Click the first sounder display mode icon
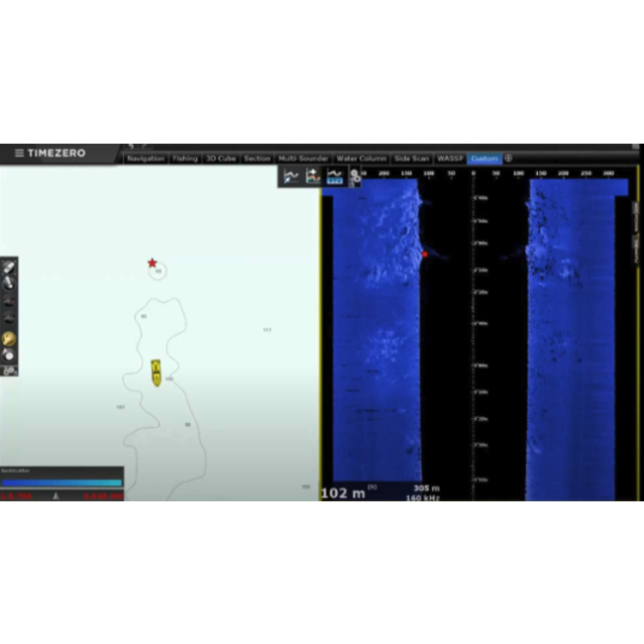Screen dimensions: 644x644 click(291, 176)
